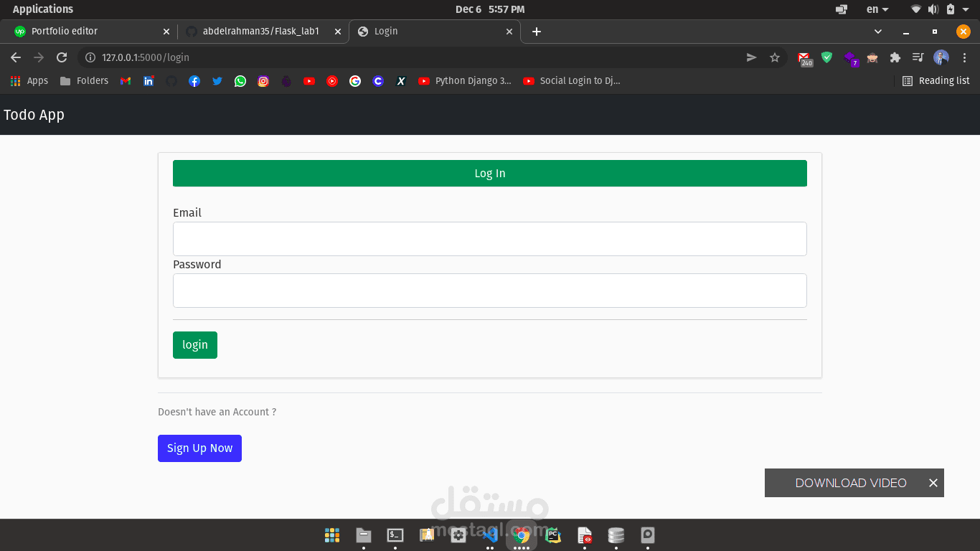Bookmark this page with the star icon

(x=775, y=57)
